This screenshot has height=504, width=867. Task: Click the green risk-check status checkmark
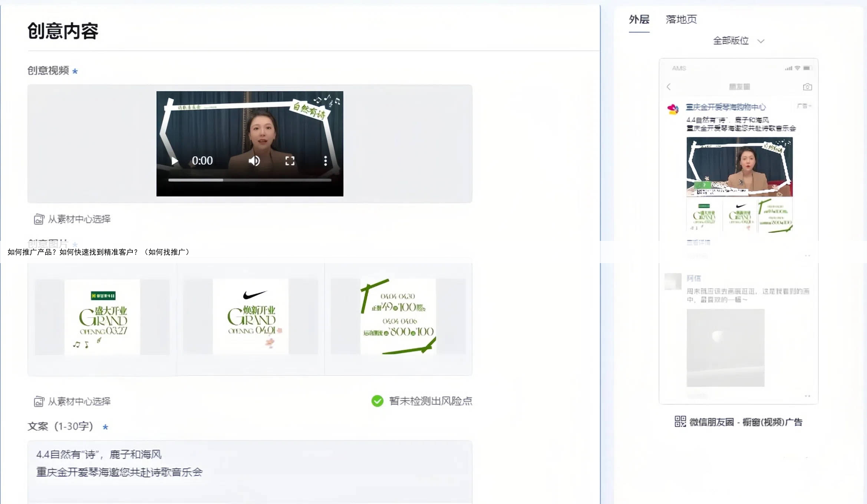[x=377, y=401]
